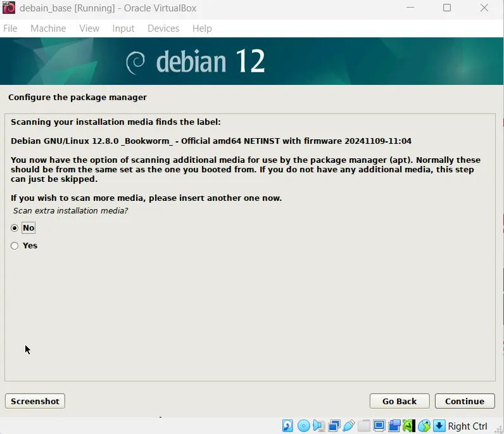504x434 pixels.
Task: Click the USB devices status icon
Action: [349, 426]
